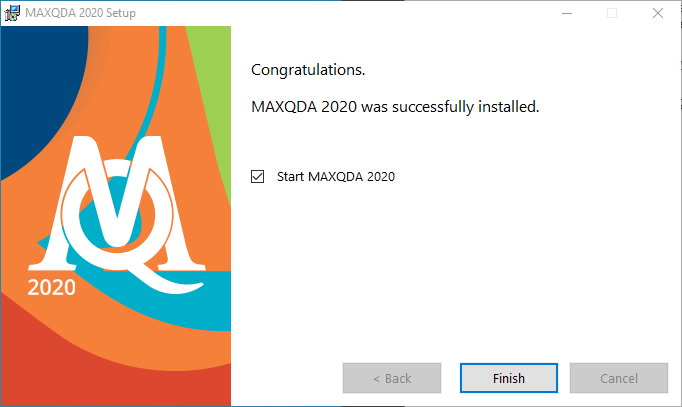Close the setup window with the X

click(658, 13)
